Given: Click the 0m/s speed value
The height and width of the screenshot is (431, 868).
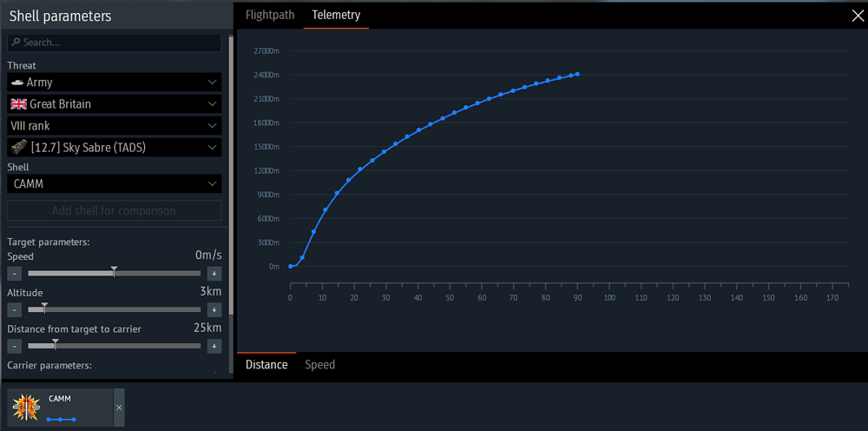Looking at the screenshot, I should 208,255.
